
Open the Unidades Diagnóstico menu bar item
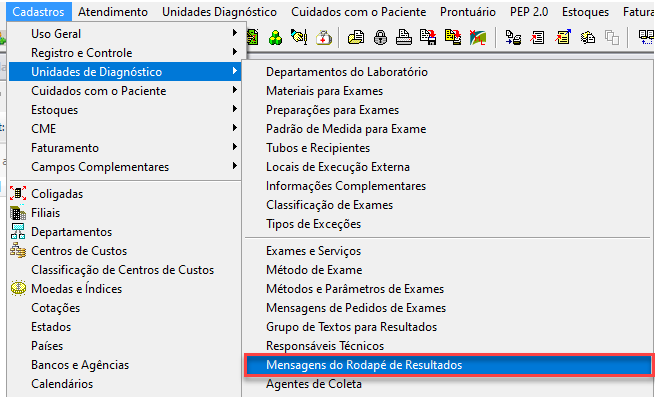click(219, 12)
